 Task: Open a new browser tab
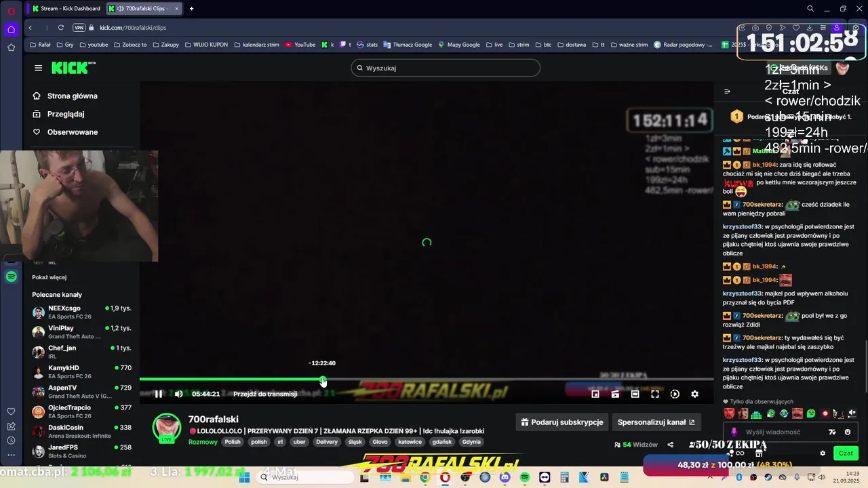(x=191, y=8)
